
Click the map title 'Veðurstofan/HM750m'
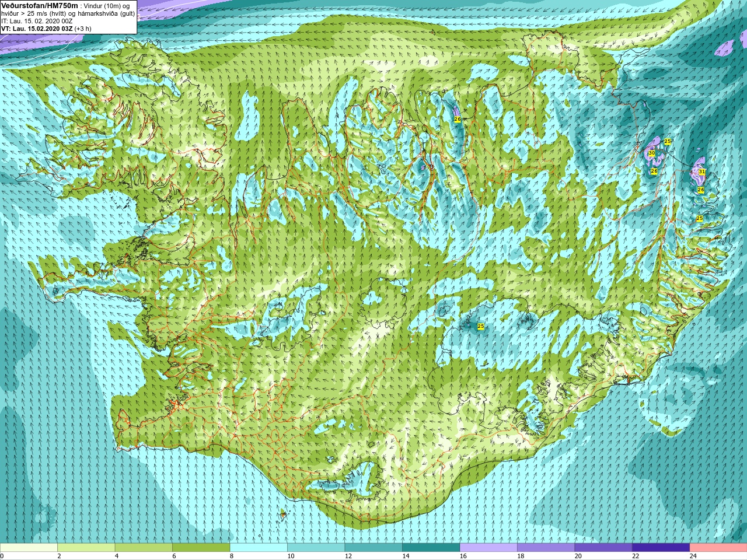pos(40,6)
